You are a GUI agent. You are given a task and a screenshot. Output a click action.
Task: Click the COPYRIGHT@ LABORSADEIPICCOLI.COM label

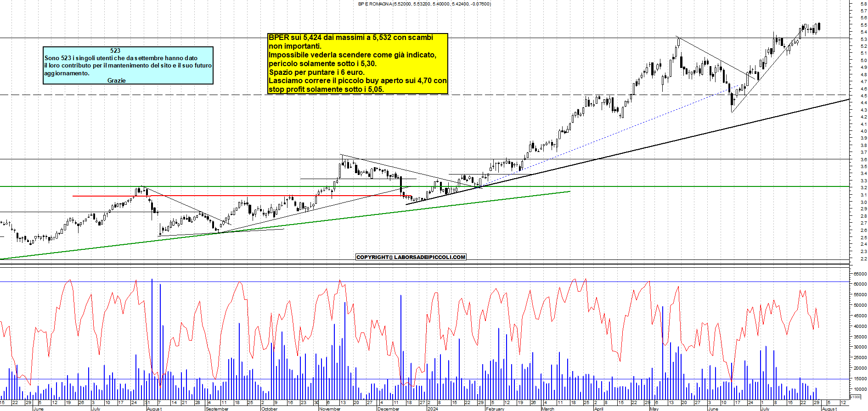click(411, 257)
